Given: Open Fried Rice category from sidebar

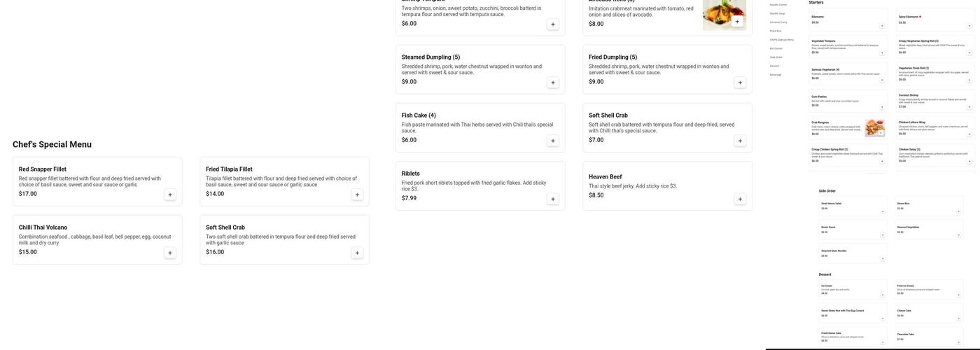Looking at the screenshot, I should point(776,31).
